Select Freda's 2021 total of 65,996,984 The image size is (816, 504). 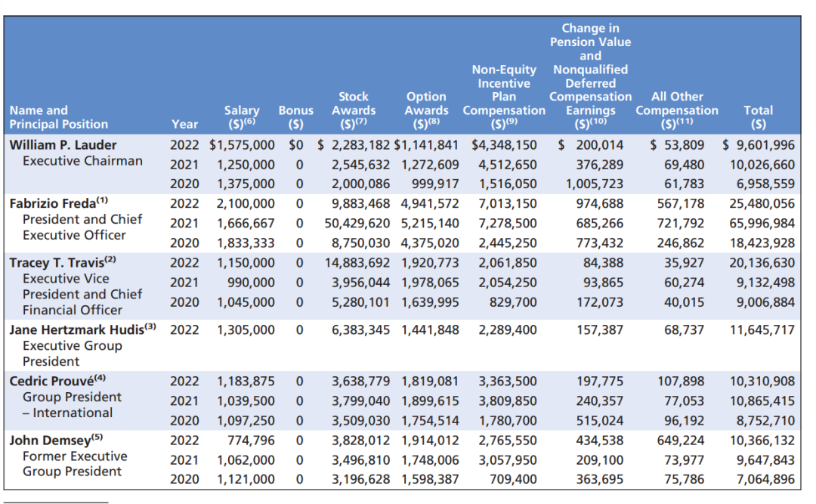point(762,223)
